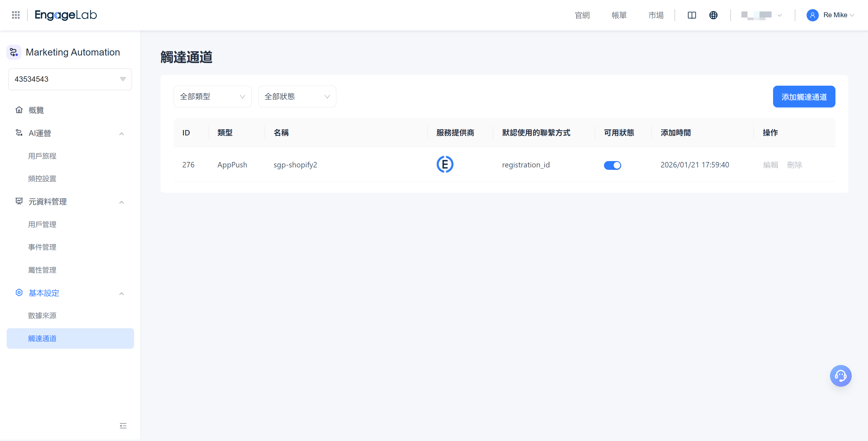The height and width of the screenshot is (441, 868).
Task: Click the EngageLab service provider icon in table
Action: pos(445,164)
